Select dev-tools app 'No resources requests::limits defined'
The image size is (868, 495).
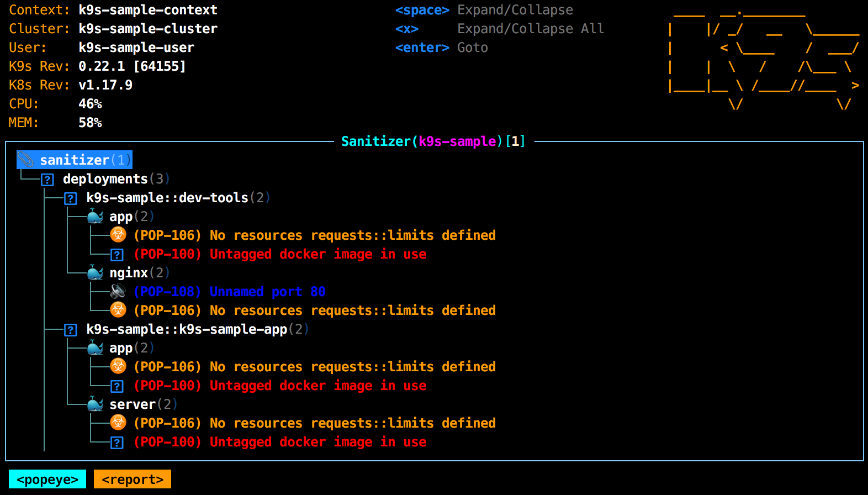click(315, 235)
